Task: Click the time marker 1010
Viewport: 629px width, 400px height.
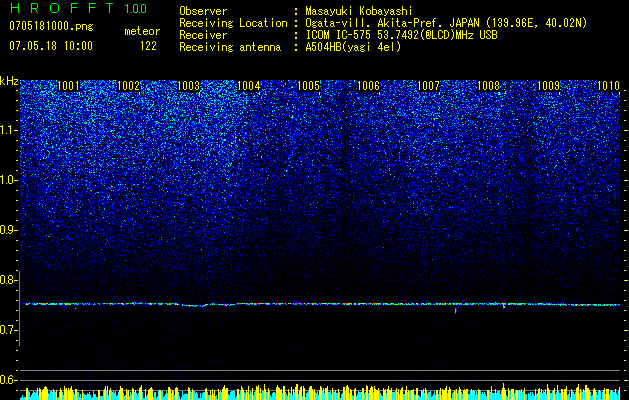Action: coord(608,86)
